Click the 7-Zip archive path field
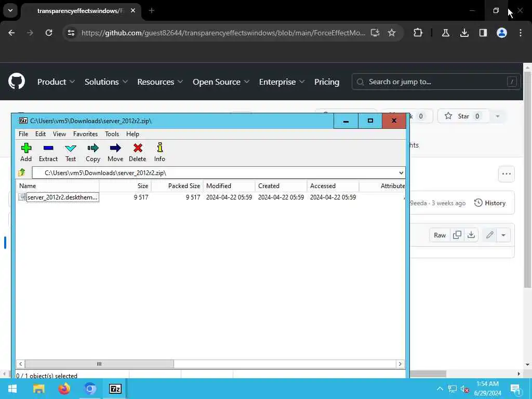The image size is (532, 399). [x=216, y=172]
